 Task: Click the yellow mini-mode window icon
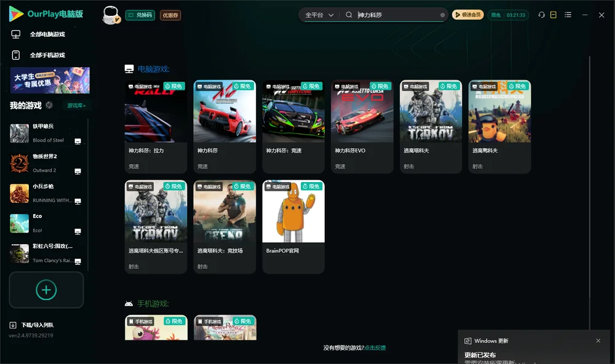click(553, 15)
